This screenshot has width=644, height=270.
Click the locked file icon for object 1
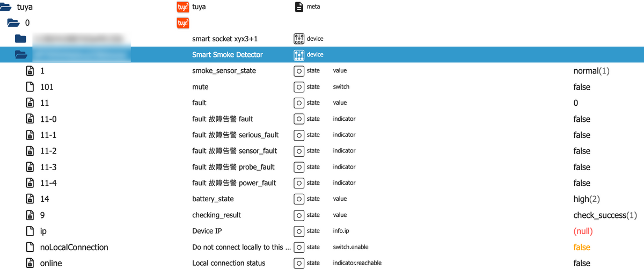[x=30, y=71]
